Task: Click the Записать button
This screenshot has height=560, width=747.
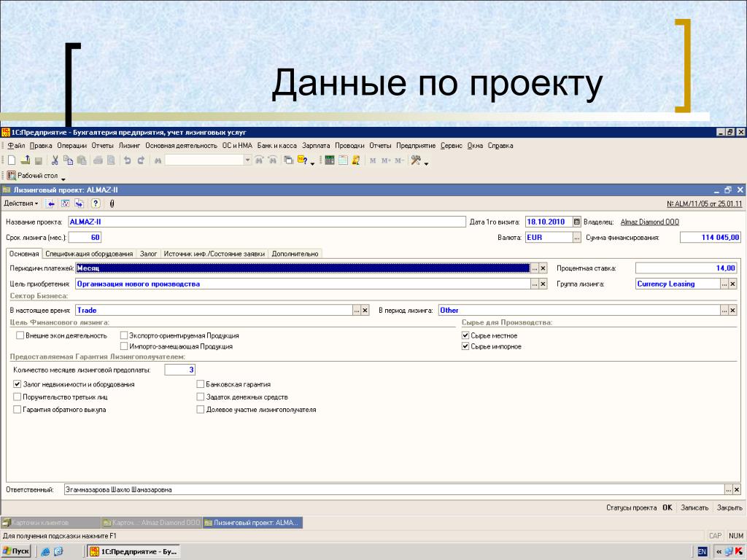Action: pos(694,507)
